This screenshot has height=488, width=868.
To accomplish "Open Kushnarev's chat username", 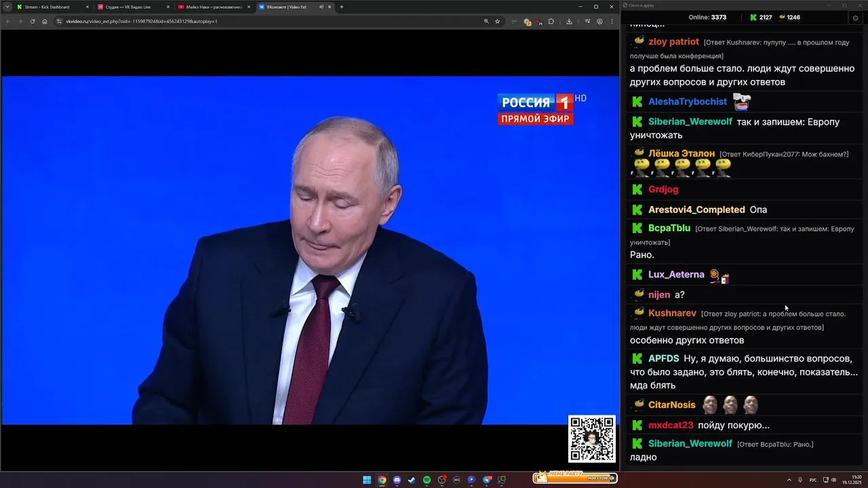I will pyautogui.click(x=672, y=313).
